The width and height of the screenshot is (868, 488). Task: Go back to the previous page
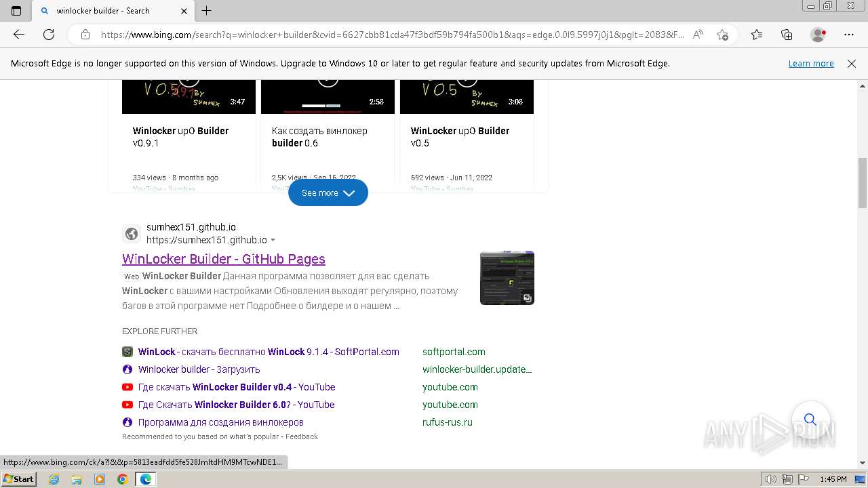coord(19,35)
